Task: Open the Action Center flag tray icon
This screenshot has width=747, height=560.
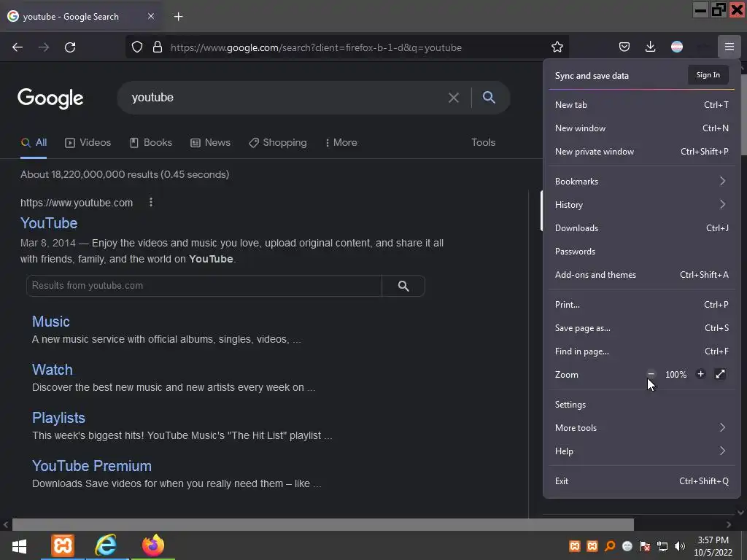Action: [645, 546]
